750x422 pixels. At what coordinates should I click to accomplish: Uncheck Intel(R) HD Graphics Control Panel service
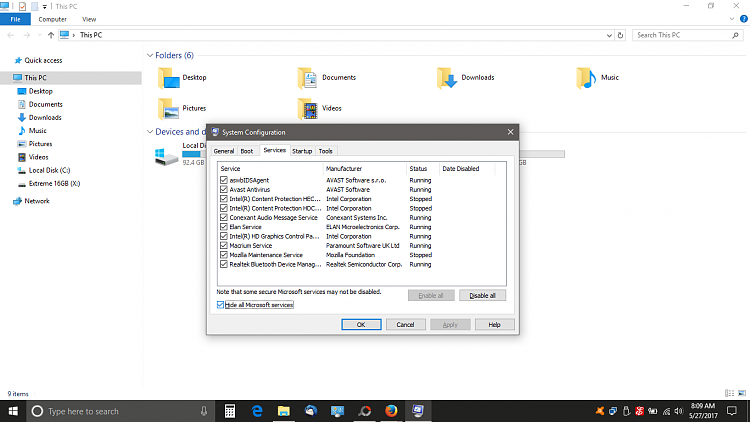coord(223,236)
